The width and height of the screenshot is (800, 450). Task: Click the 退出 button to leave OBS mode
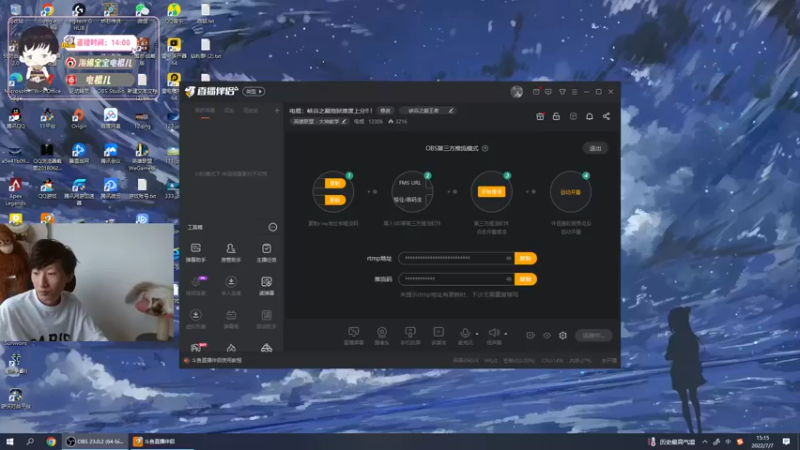click(x=595, y=148)
